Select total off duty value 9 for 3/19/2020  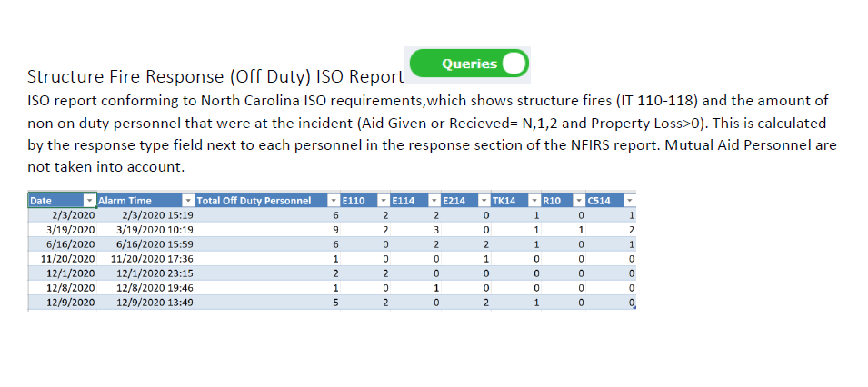tap(267, 229)
